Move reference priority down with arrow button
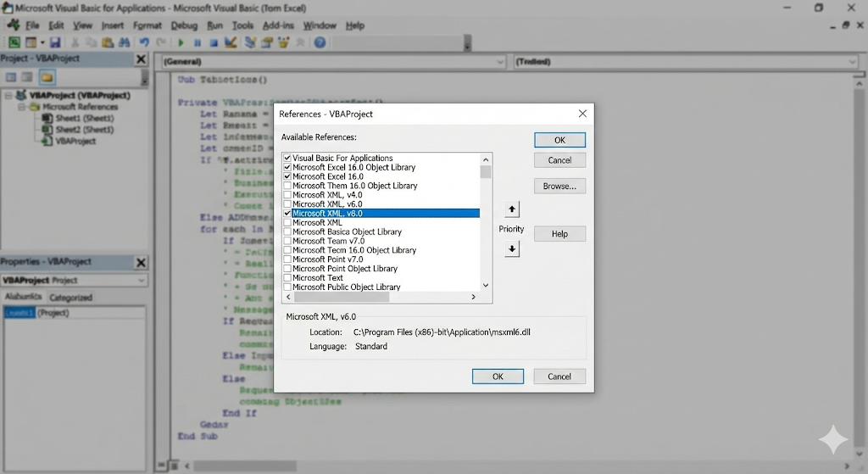 pos(512,249)
